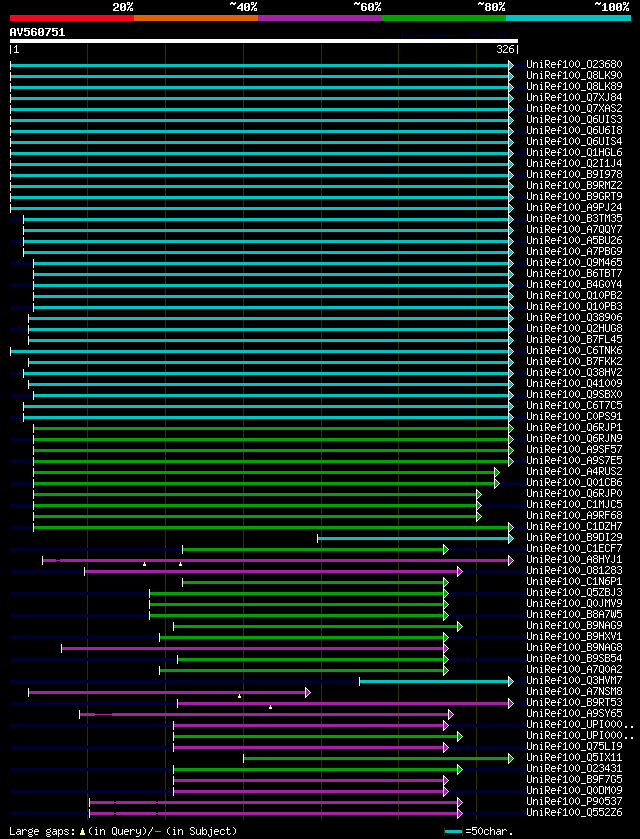This screenshot has width=640, height=839.
Task: Click the purple ~60% identity legend segment
Action: [320, 18]
